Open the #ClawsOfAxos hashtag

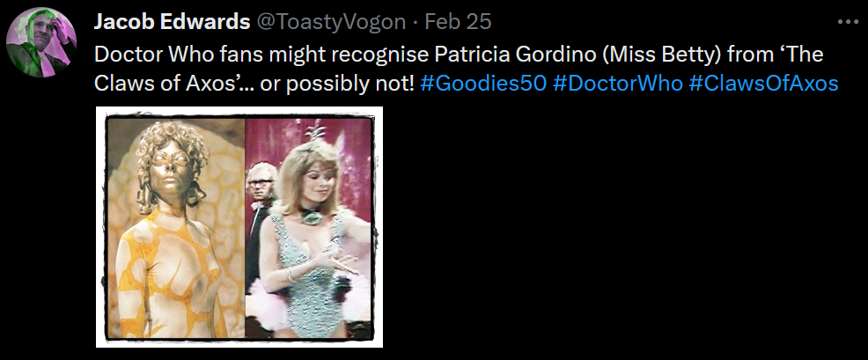pyautogui.click(x=764, y=83)
